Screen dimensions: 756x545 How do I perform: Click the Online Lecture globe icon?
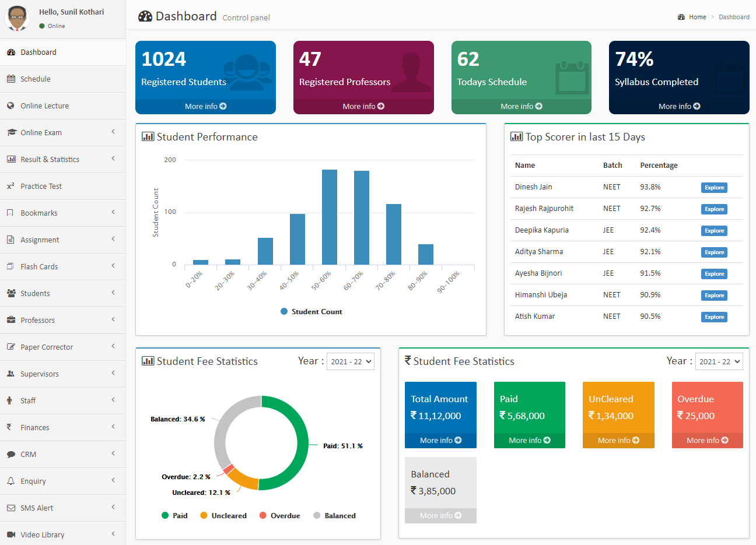click(x=11, y=106)
